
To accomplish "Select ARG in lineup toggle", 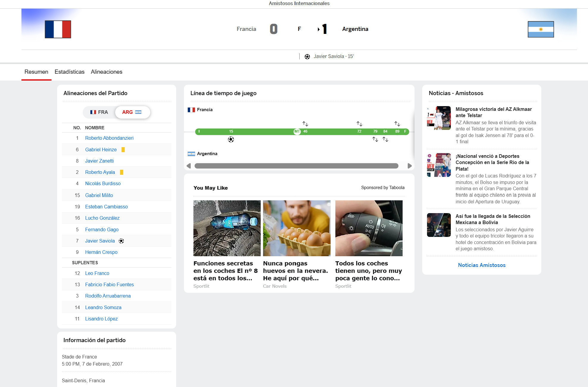I will click(x=132, y=112).
